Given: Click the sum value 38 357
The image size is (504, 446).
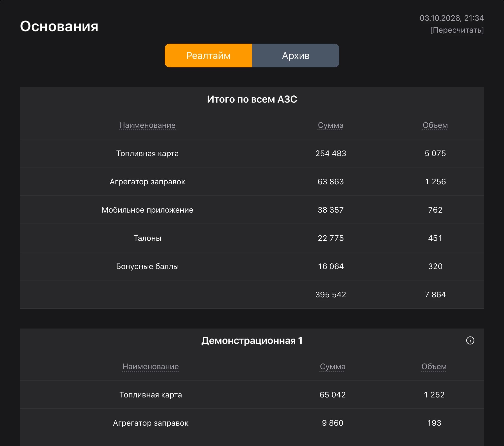Looking at the screenshot, I should [331, 210].
